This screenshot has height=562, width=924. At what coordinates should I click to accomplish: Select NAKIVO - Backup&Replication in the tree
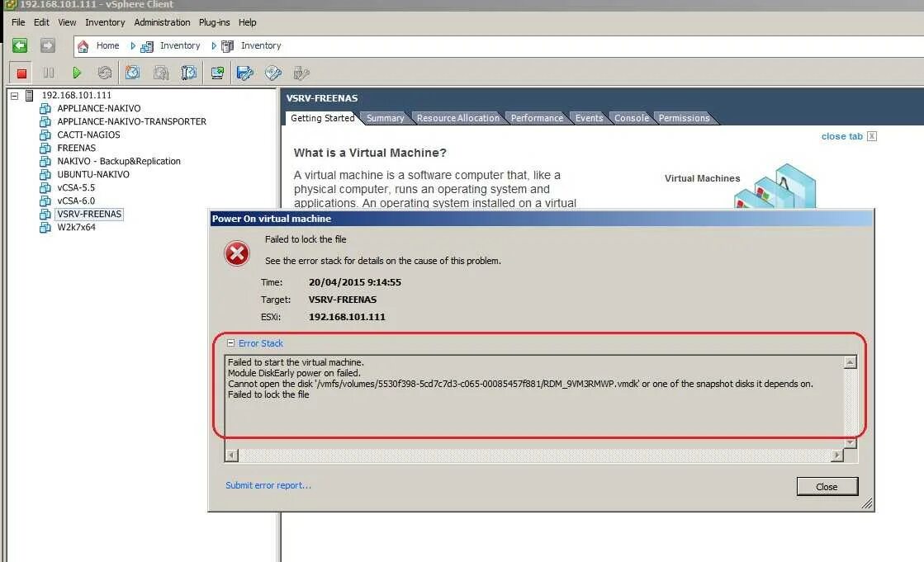[x=118, y=161]
